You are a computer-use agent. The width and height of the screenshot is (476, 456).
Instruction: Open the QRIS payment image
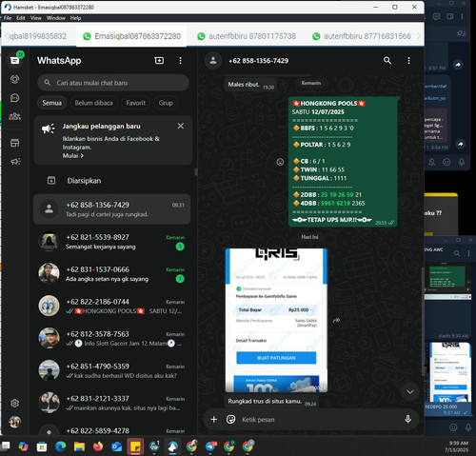pos(276,320)
